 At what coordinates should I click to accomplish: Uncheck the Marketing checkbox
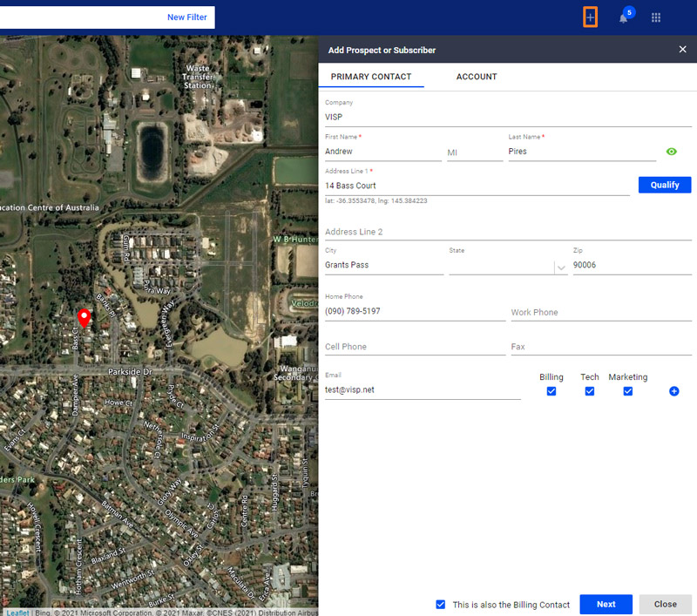point(627,391)
